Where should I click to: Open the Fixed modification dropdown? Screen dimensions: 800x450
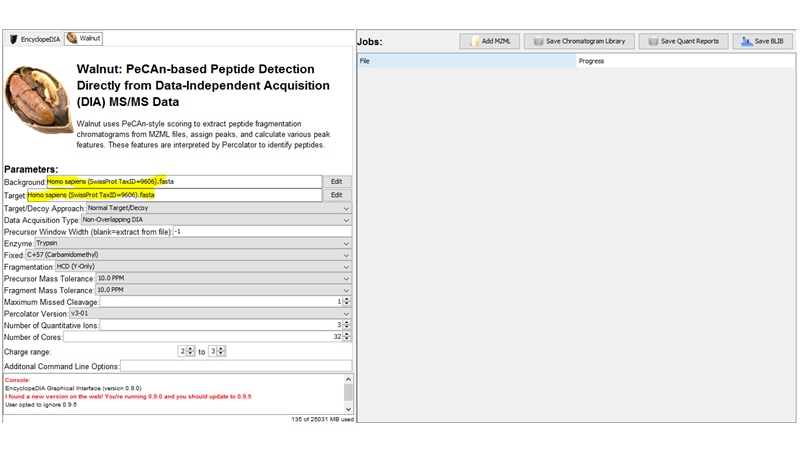188,255
